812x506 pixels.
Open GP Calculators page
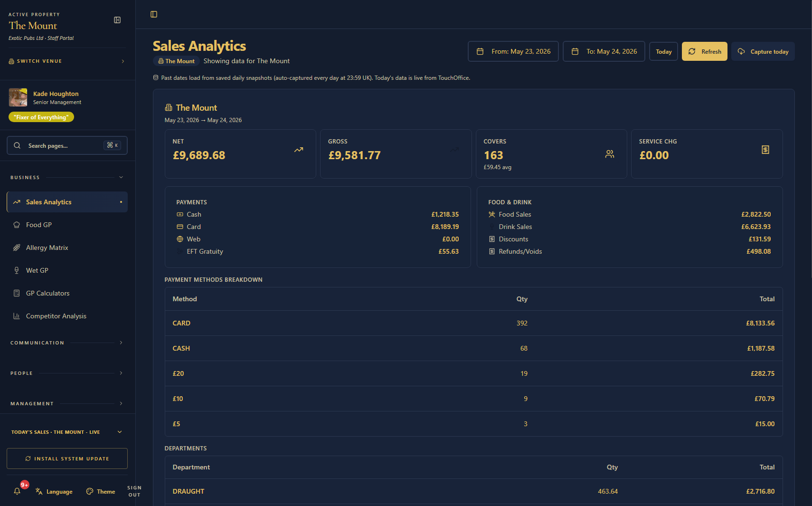point(67,293)
